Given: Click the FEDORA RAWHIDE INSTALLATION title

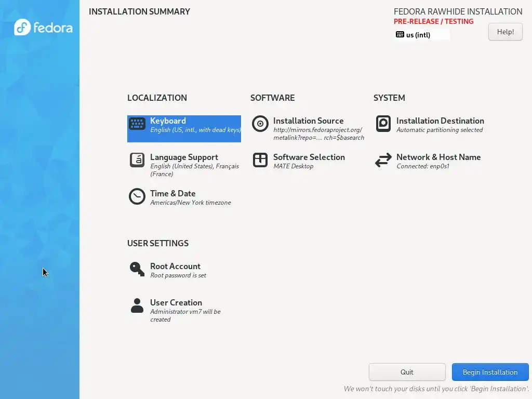Looking at the screenshot, I should coord(458,11).
